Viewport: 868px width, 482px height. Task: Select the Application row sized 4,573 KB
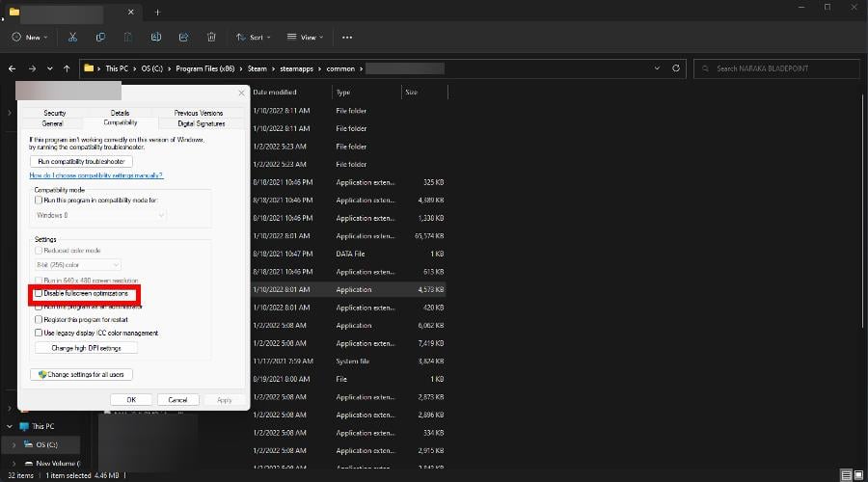(x=348, y=289)
